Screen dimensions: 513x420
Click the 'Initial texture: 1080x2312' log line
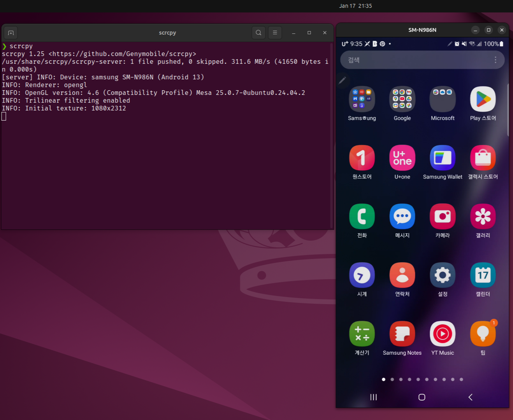click(x=64, y=108)
